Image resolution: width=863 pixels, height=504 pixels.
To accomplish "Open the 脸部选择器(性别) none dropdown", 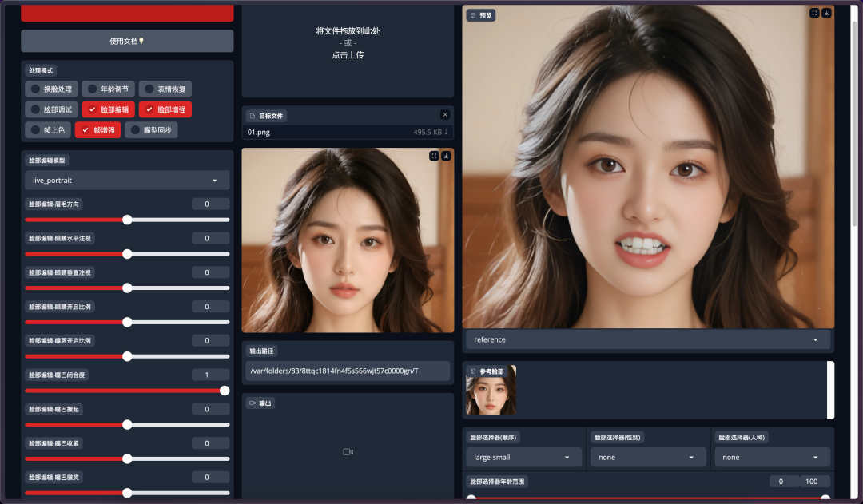I will tap(648, 457).
